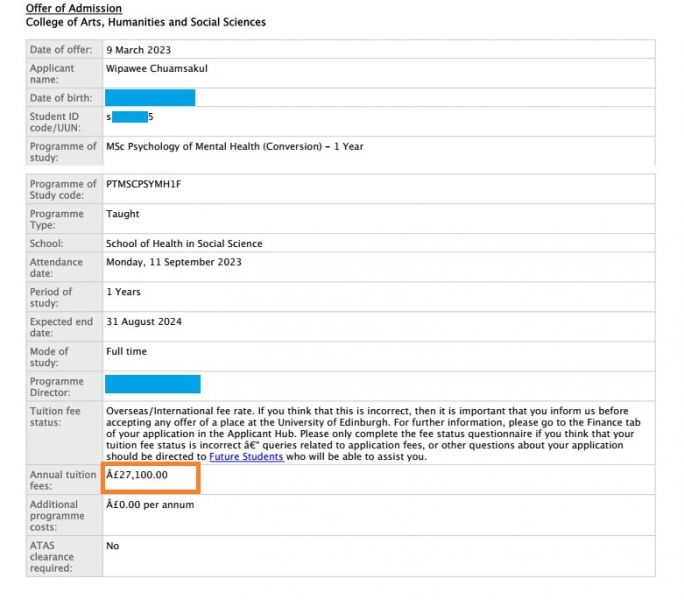684x600 pixels.
Task: Click the 1 Years period of study
Action: pyautogui.click(x=123, y=292)
